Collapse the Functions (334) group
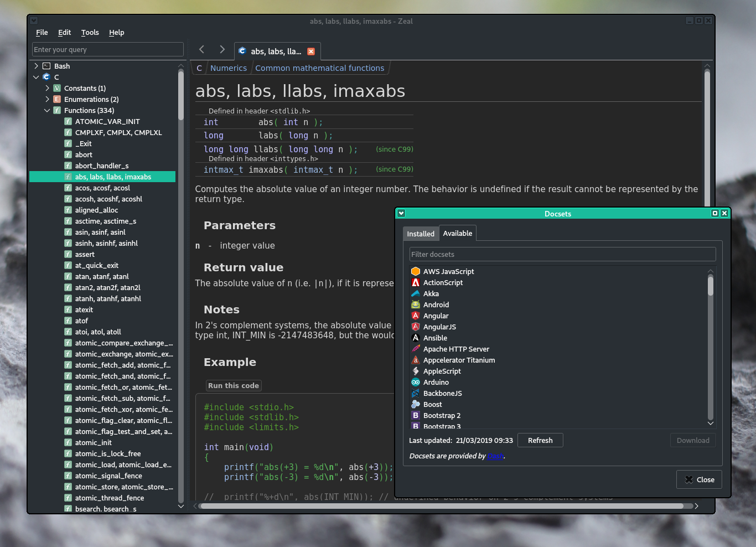Image resolution: width=756 pixels, height=547 pixels. [x=47, y=110]
